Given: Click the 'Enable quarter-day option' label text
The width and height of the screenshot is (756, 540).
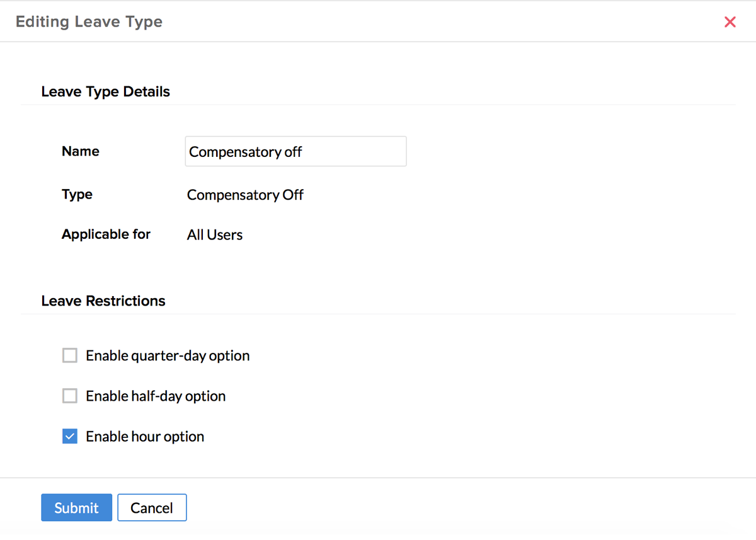Looking at the screenshot, I should pyautogui.click(x=168, y=356).
